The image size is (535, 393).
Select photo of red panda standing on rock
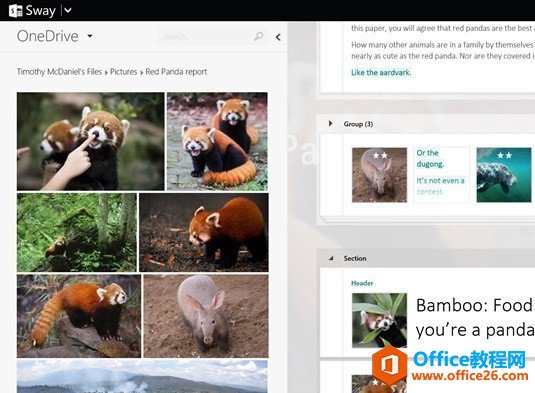[79, 316]
